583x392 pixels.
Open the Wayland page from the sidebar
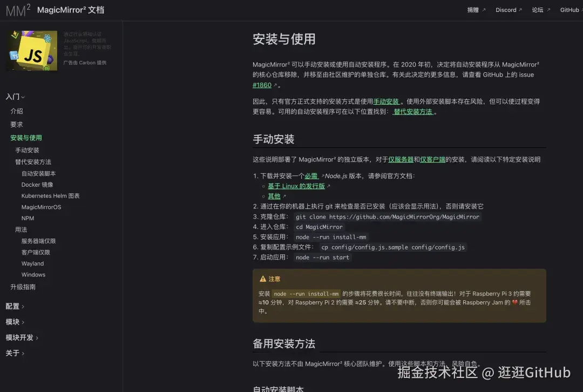pyautogui.click(x=32, y=263)
